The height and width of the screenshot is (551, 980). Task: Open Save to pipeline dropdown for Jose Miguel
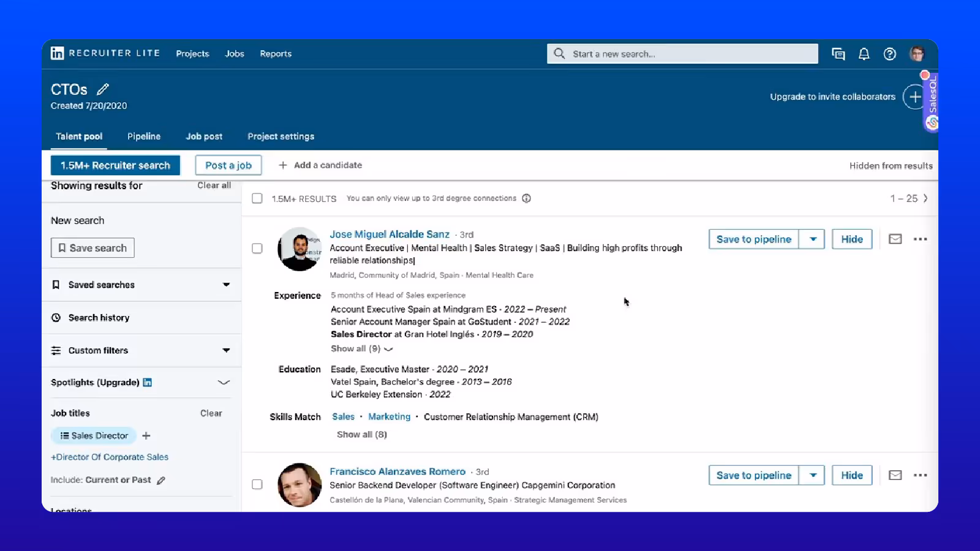click(812, 239)
